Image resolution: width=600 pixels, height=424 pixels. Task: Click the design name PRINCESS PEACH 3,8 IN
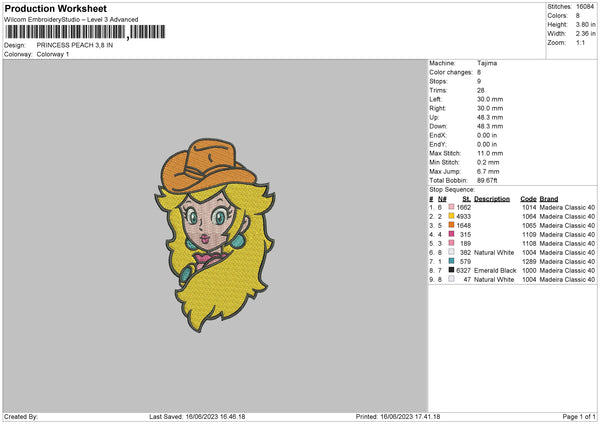pos(75,45)
